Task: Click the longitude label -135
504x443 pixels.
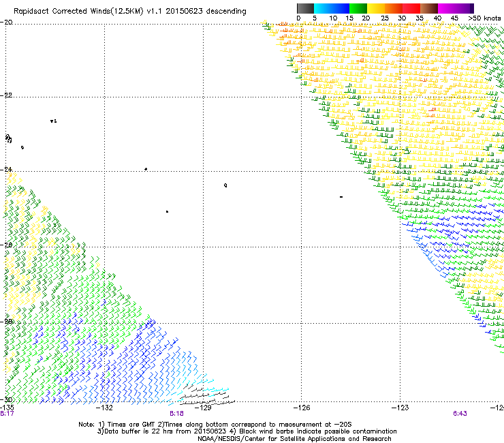Action: click(7, 408)
